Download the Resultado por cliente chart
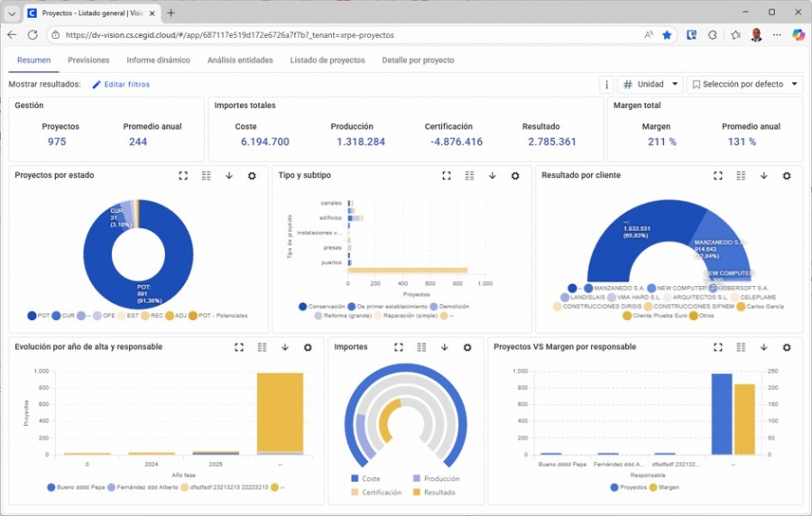812x516 pixels. point(764,176)
